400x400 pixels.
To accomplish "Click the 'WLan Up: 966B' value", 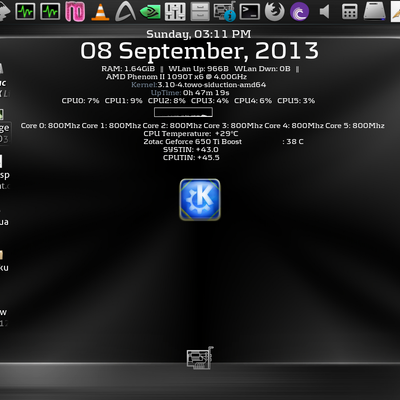I will (199, 69).
